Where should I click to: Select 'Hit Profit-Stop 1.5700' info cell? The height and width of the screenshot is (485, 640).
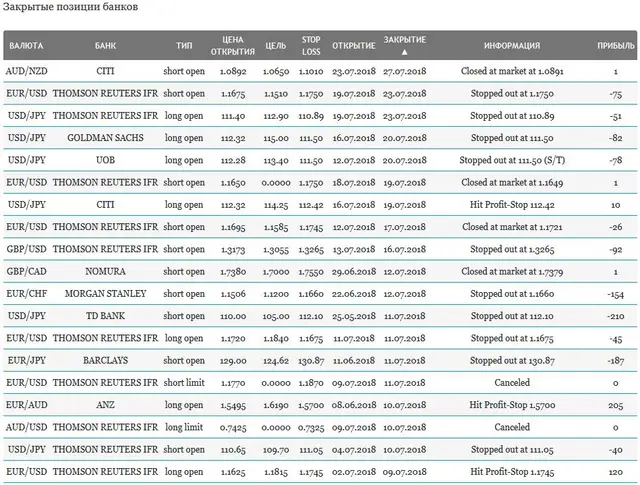[x=512, y=405]
